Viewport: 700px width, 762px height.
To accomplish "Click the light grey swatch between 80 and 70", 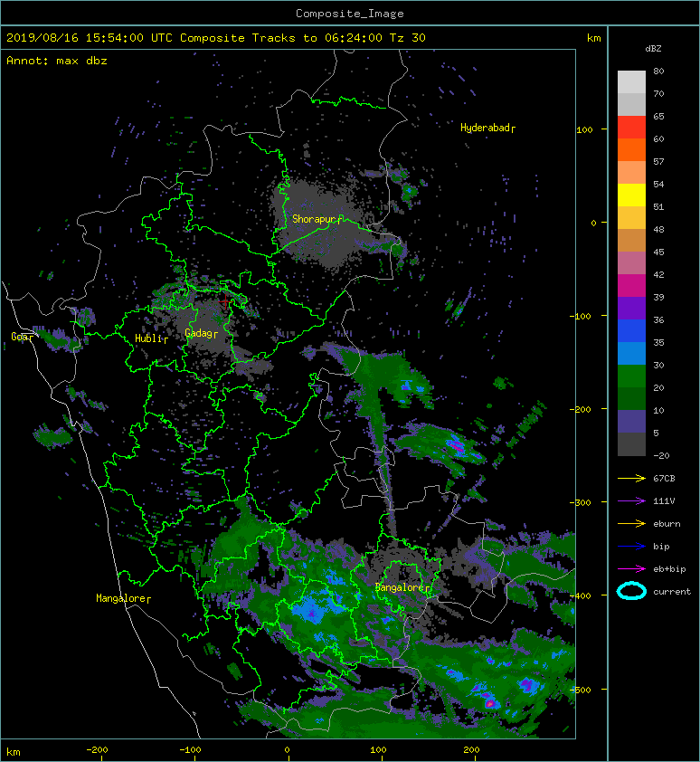I will [x=631, y=81].
